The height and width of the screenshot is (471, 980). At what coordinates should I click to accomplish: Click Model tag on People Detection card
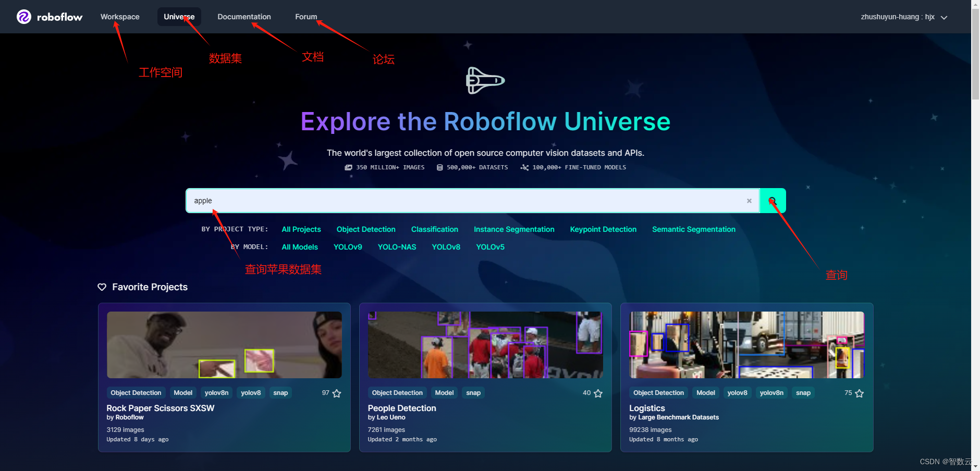coord(444,393)
